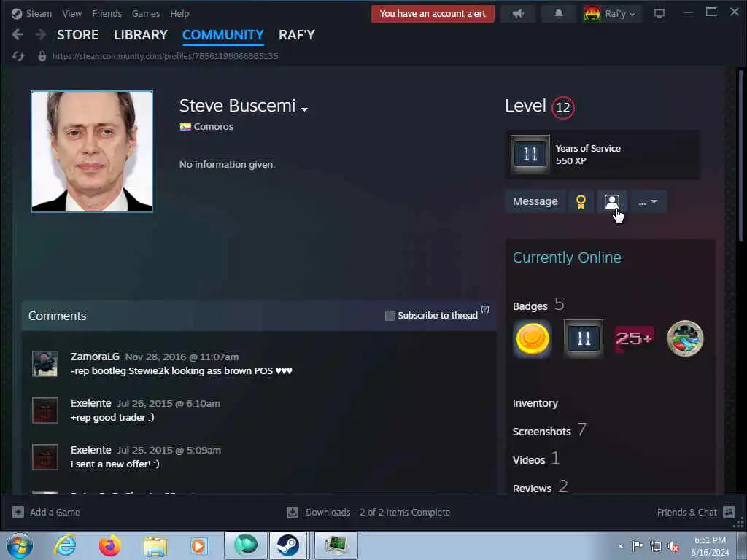Image resolution: width=747 pixels, height=560 pixels.
Task: Go forward with the right arrow
Action: pos(41,34)
